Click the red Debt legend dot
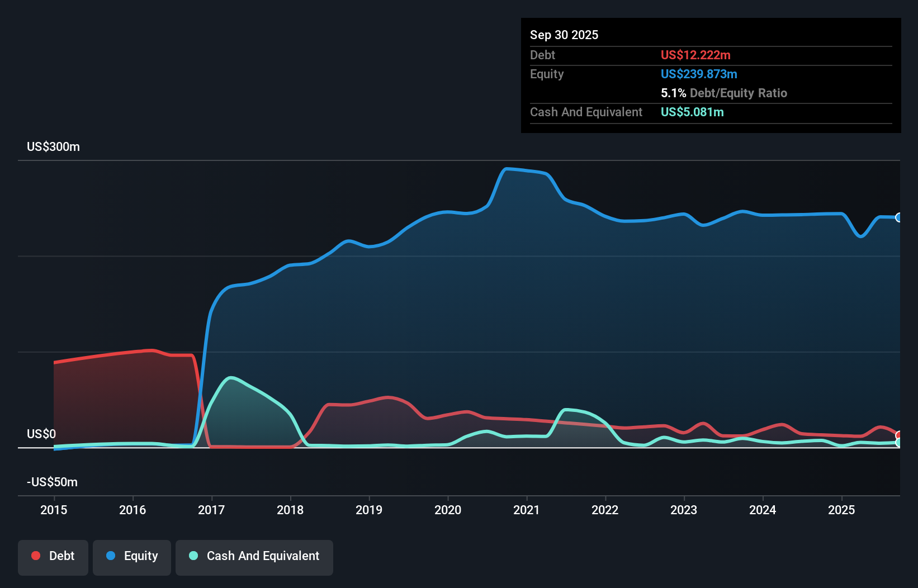This screenshot has height=588, width=918. (35, 556)
